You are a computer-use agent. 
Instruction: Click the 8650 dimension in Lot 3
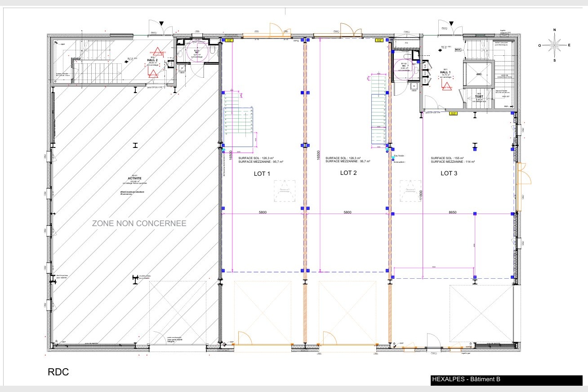tap(452, 212)
